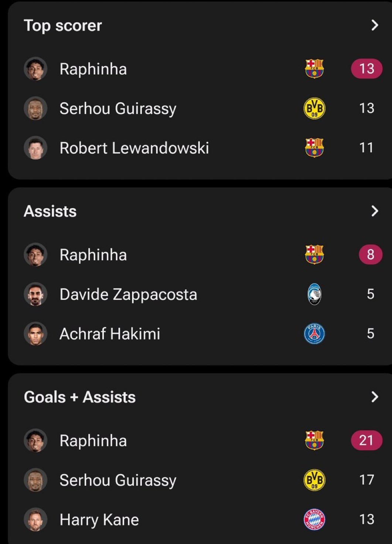Click Atalanta crest beside Davide Zappacosta
The image size is (392, 544).
click(x=314, y=294)
